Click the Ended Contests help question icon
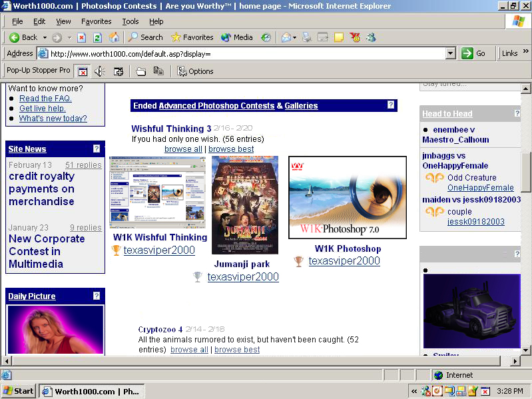Image resolution: width=532 pixels, height=399 pixels. 391,105
